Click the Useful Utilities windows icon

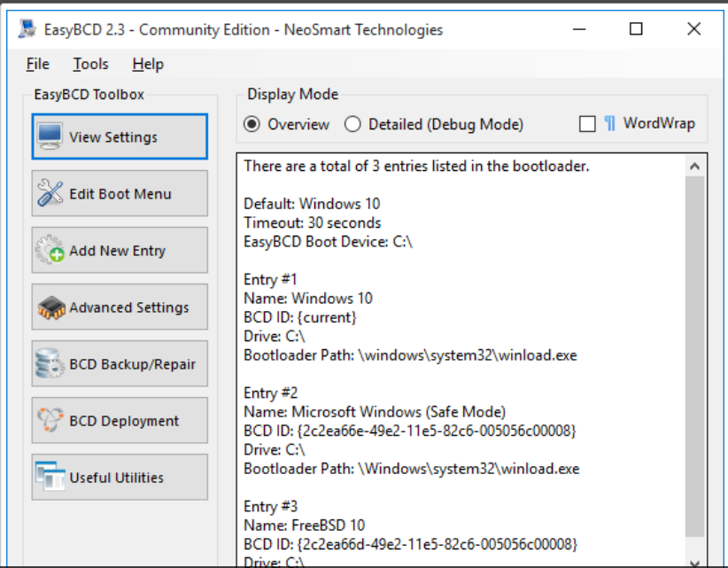tap(50, 477)
